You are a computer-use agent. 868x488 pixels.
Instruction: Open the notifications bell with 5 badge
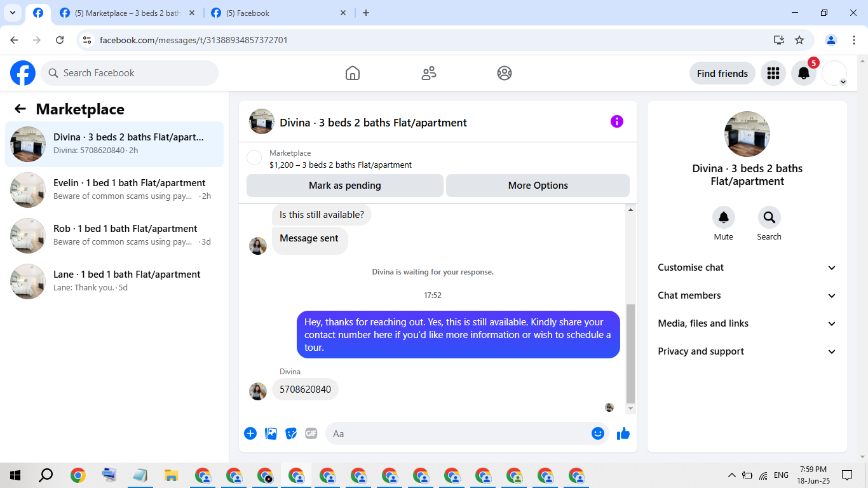804,73
